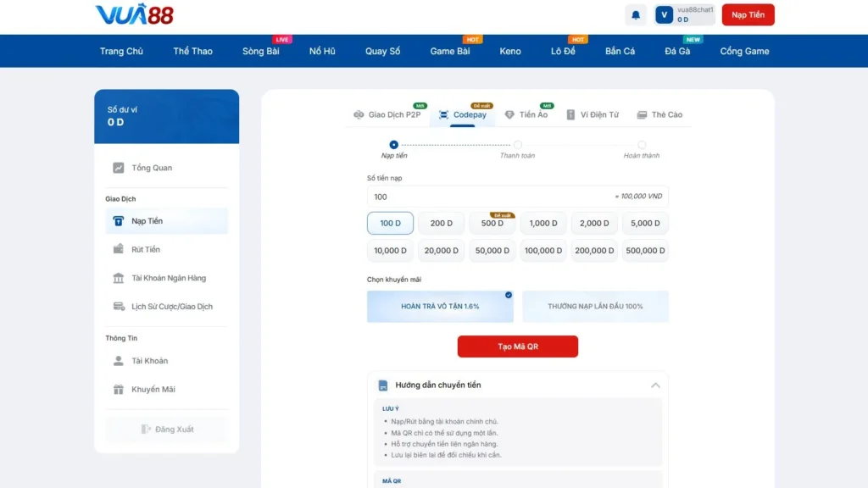Select the HOÀN TRẢ VÔ TẬN 1.6% promotion
Image resolution: width=868 pixels, height=488 pixels.
coord(440,307)
